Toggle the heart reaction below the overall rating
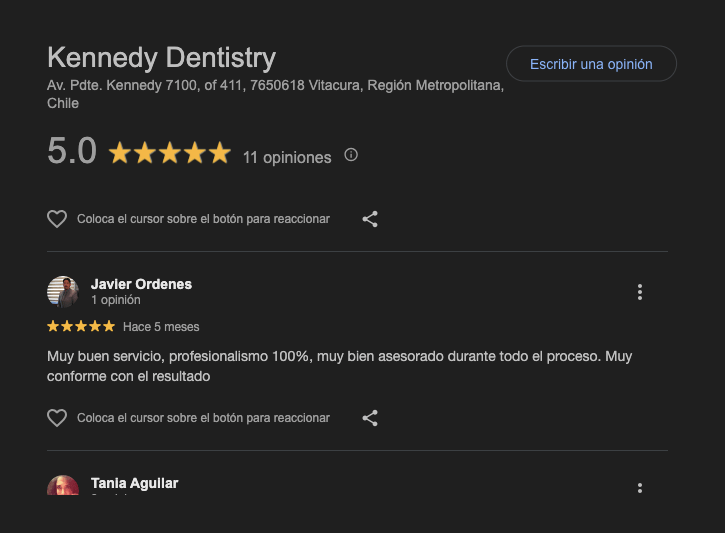 pos(57,219)
